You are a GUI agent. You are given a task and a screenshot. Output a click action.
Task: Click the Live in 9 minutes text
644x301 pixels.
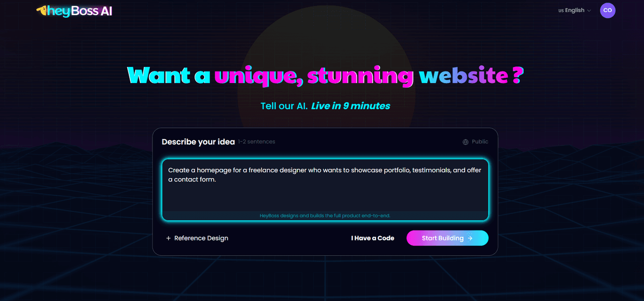[x=351, y=106]
